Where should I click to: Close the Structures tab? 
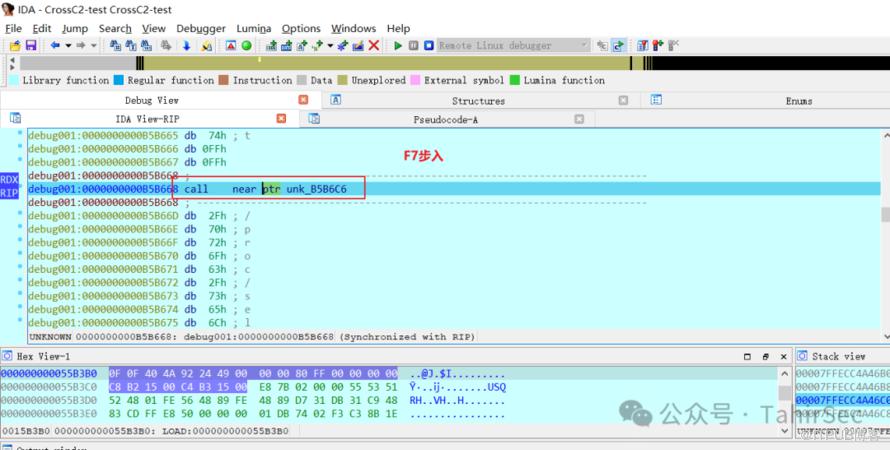pos(623,100)
